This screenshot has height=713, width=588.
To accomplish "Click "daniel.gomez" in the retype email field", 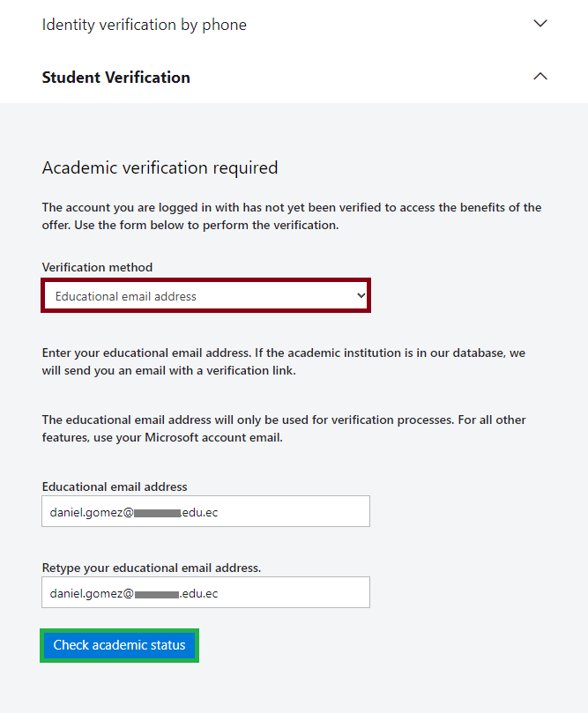I will point(86,593).
